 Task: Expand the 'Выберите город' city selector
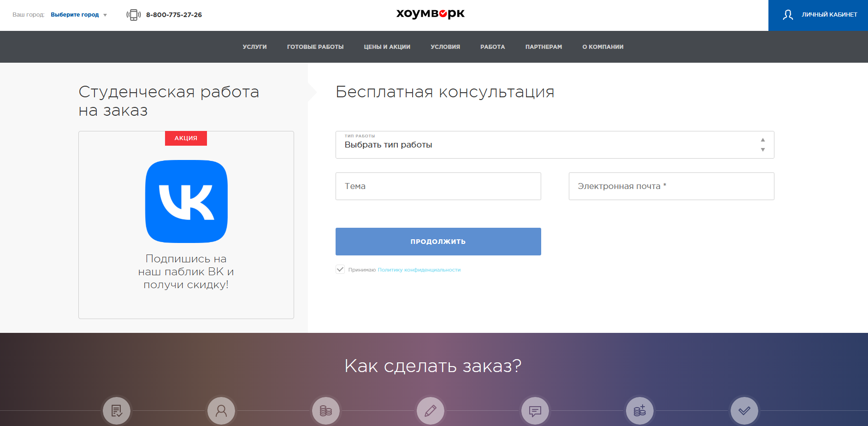tap(78, 15)
